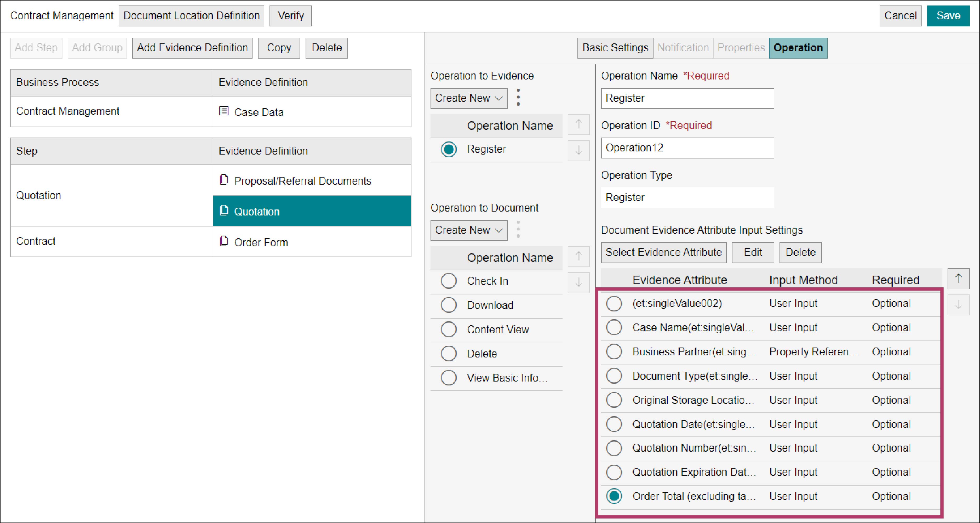Click the Edit button for evidence attributes
The image size is (980, 523).
[x=753, y=252]
